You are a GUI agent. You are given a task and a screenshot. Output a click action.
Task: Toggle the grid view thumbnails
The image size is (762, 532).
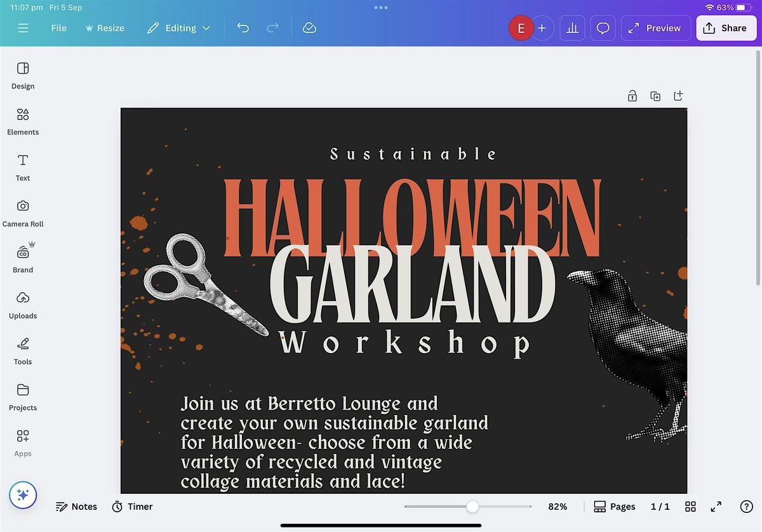point(690,507)
